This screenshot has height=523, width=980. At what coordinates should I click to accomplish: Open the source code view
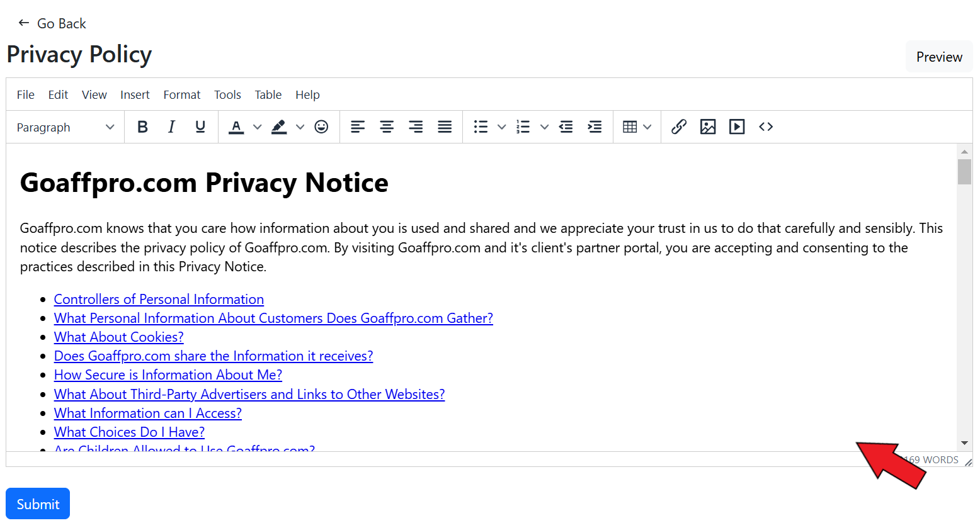[765, 127]
